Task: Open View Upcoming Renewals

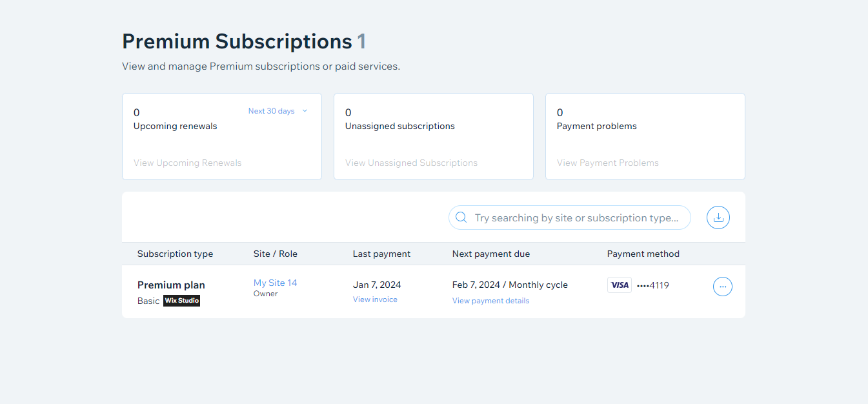Action: click(x=187, y=163)
